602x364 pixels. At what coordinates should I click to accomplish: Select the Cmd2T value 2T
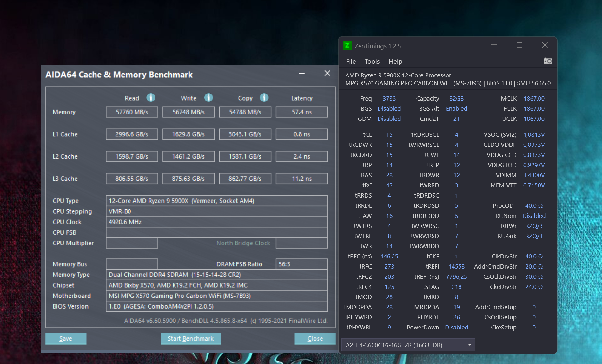click(456, 119)
